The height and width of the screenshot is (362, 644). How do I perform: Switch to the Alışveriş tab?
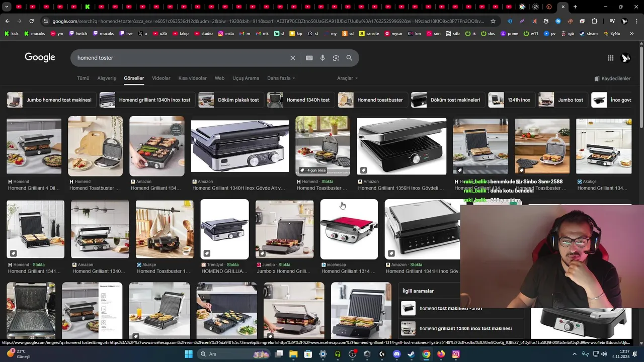[106, 78]
